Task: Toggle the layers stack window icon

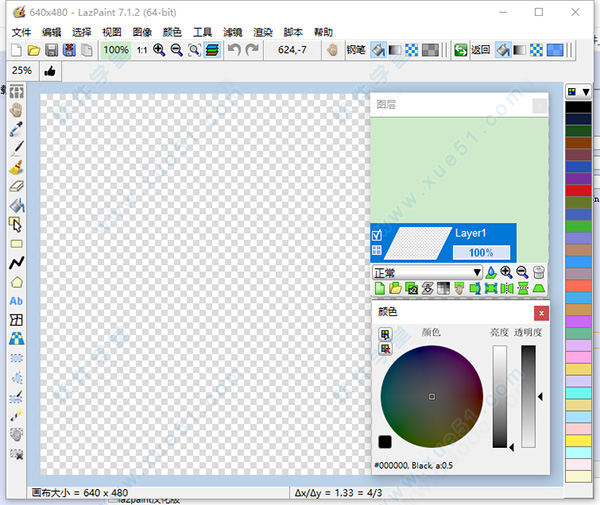Action: (212, 50)
